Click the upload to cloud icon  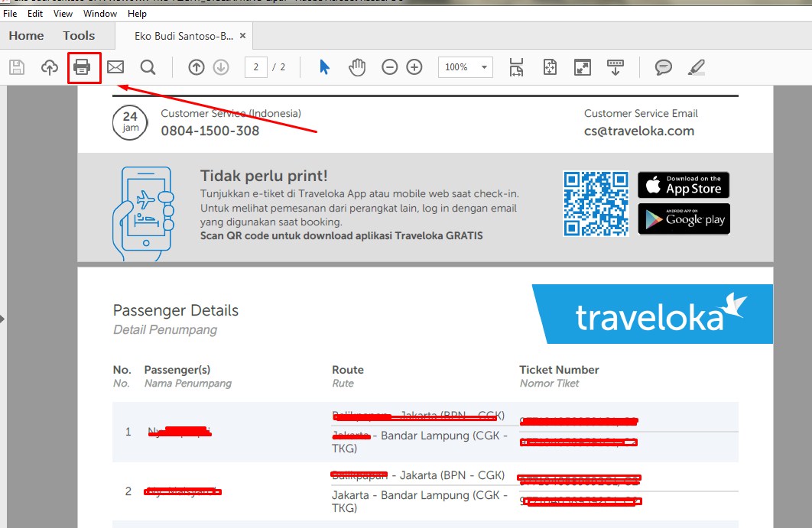point(49,67)
